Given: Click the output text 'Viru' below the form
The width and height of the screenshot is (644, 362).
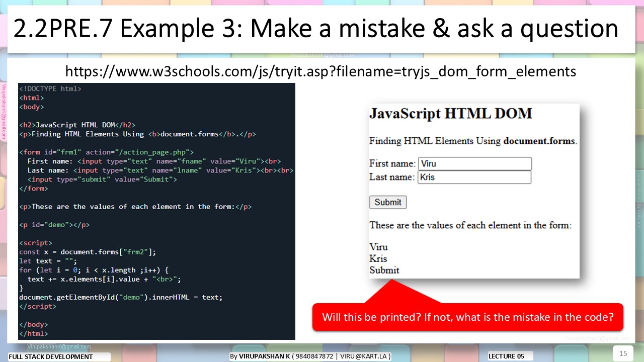Looking at the screenshot, I should point(378,247).
